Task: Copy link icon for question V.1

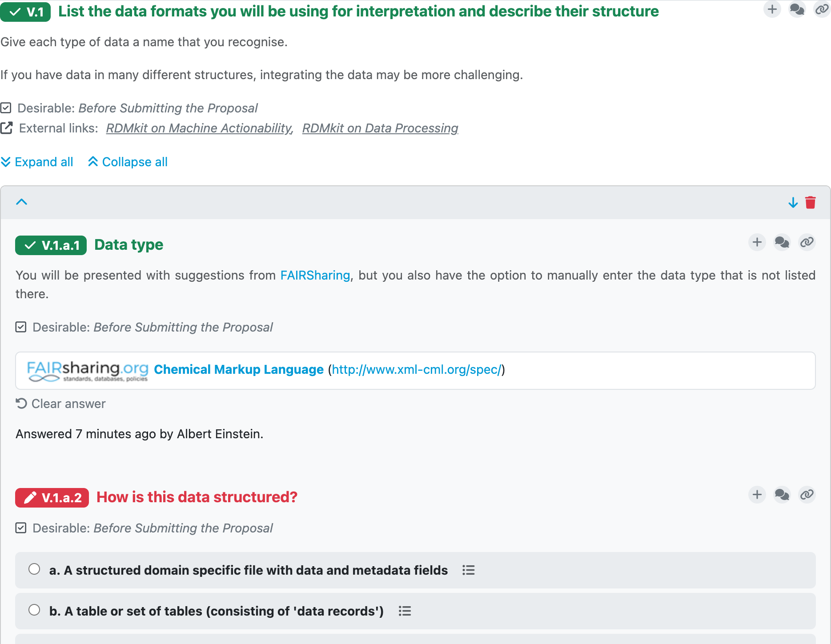Action: click(822, 9)
